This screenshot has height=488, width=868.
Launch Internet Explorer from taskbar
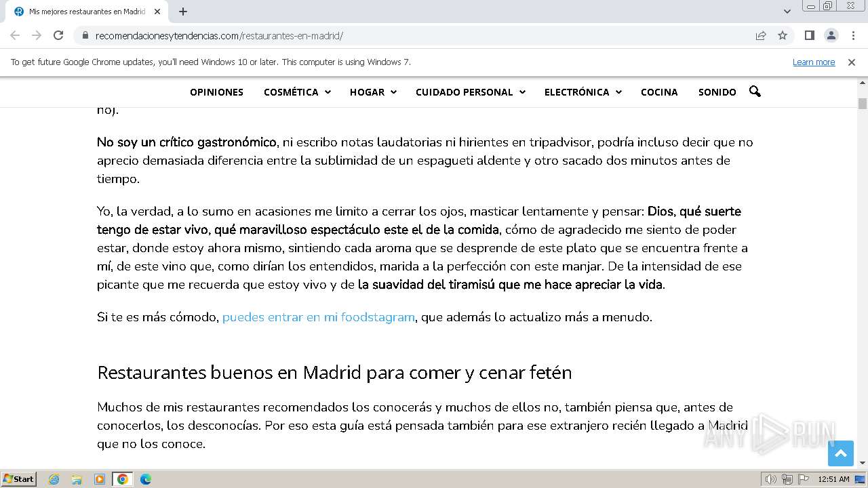coord(54,479)
